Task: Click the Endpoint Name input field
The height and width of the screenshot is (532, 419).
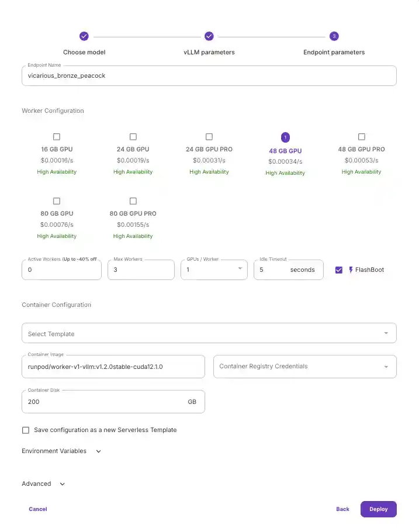Action: point(209,76)
